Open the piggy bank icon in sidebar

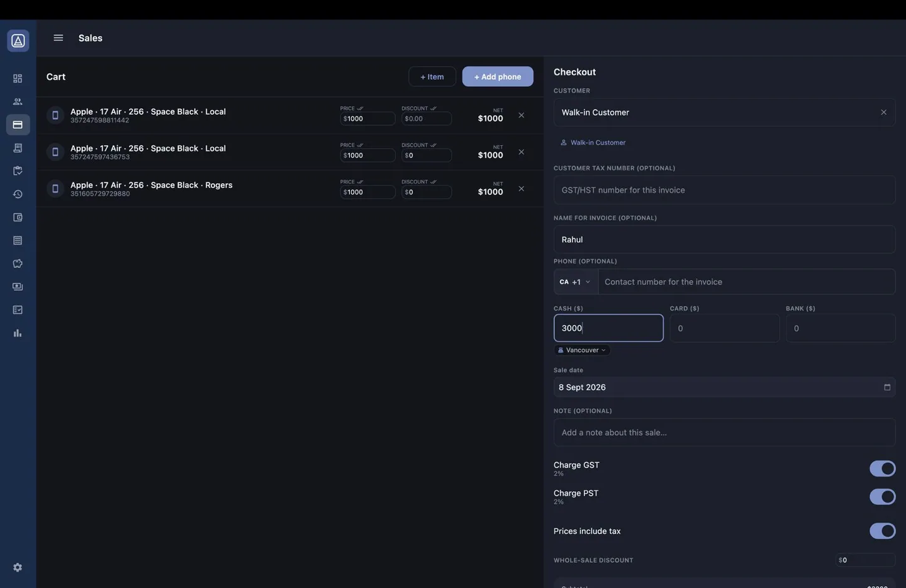coord(18,263)
